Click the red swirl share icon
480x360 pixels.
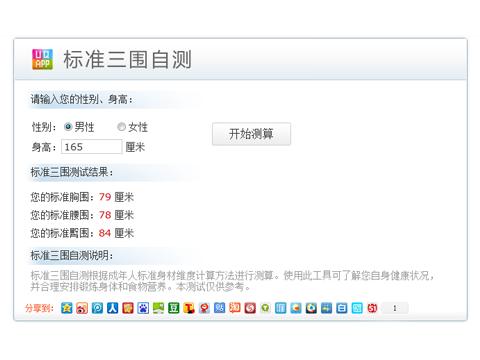[x=250, y=308]
